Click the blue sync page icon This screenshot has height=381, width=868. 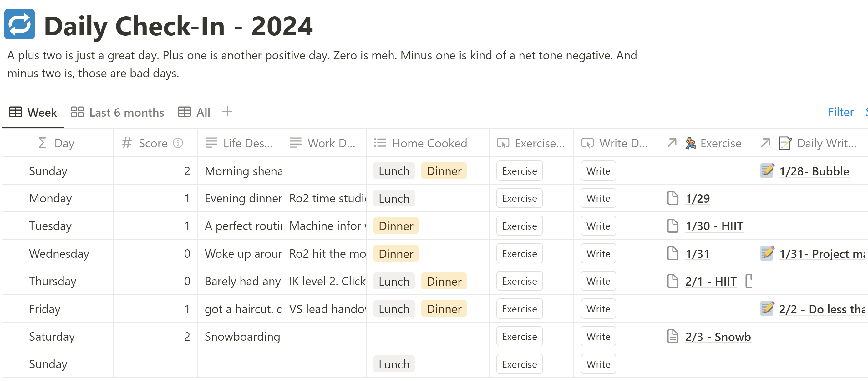tap(19, 25)
